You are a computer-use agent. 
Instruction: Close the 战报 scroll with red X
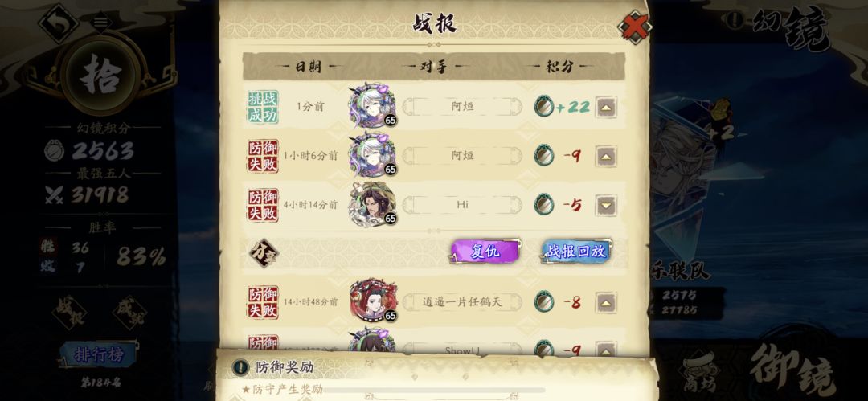pyautogui.click(x=634, y=27)
